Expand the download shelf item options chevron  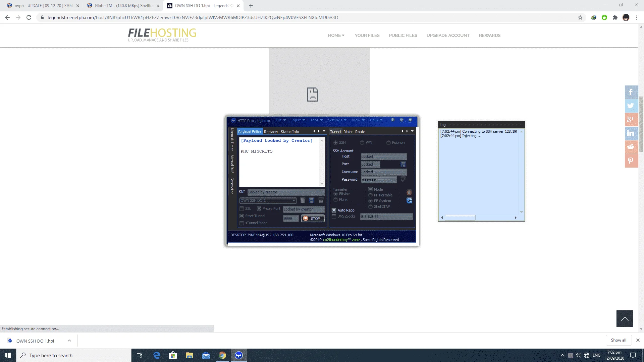[69, 341]
